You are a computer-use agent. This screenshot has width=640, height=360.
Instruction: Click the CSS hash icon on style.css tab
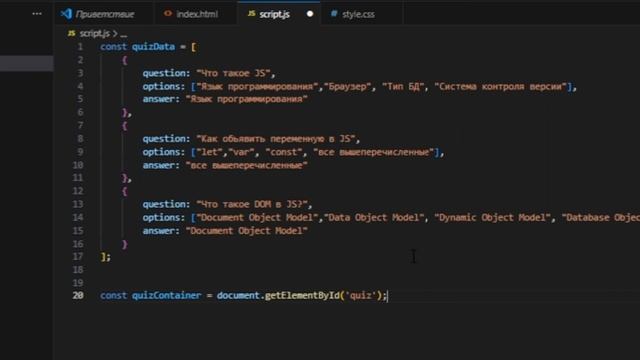(334, 13)
